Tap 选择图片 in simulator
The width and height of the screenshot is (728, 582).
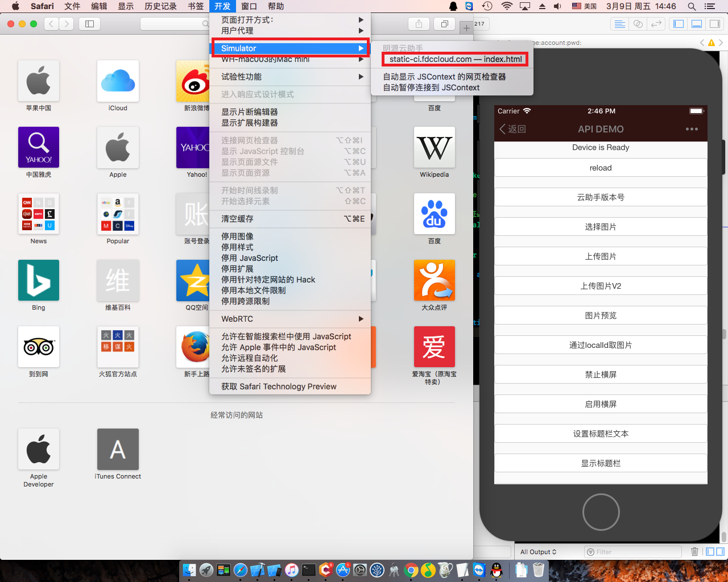click(x=601, y=227)
